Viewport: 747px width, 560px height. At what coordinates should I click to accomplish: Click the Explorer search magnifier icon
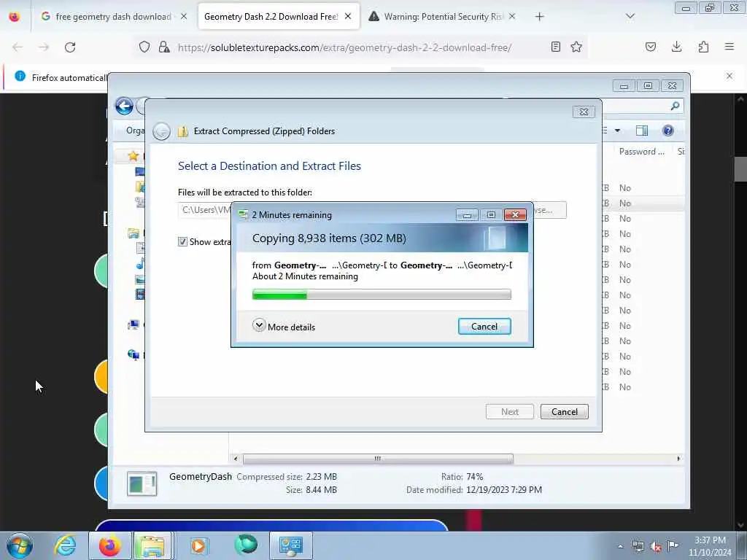pos(675,106)
